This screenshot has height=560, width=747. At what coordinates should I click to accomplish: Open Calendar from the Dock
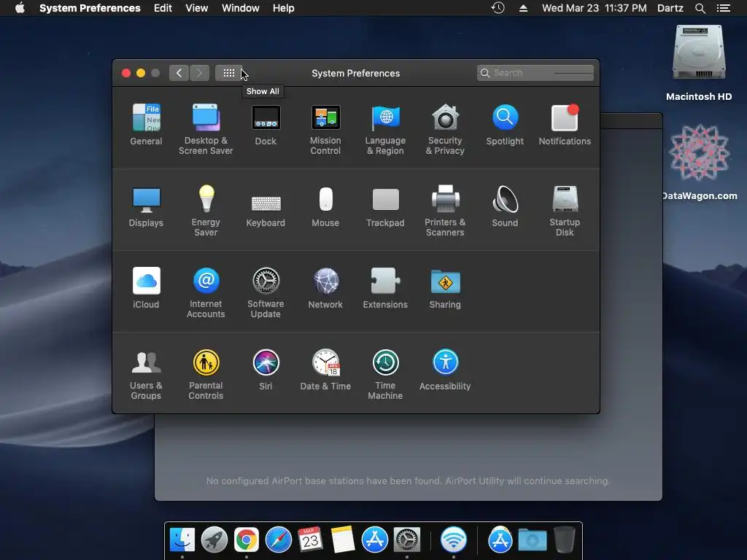[x=311, y=540]
